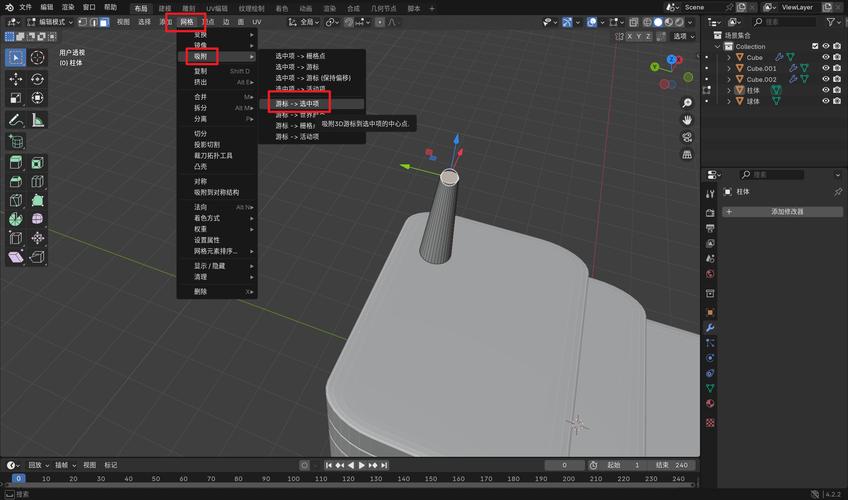Expand the Cube object in outliner
Screen dimensions: 848x500
pyautogui.click(x=728, y=57)
